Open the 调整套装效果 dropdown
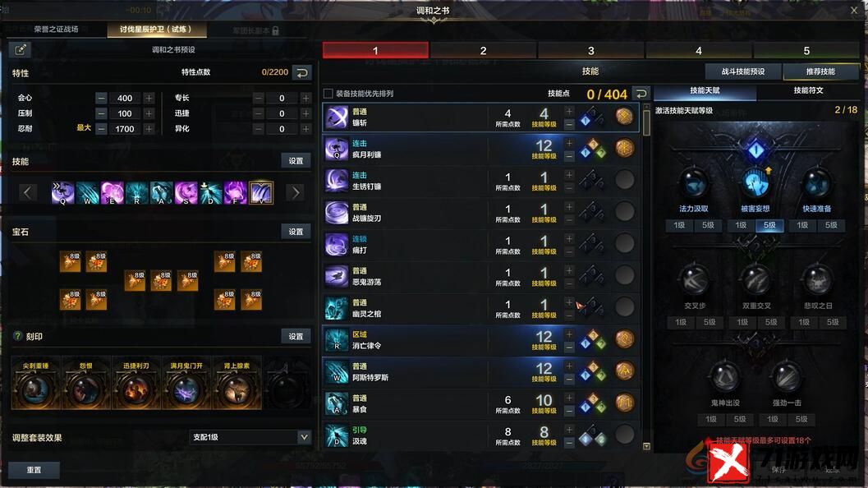Viewport: 868px width, 488px height. pyautogui.click(x=250, y=437)
